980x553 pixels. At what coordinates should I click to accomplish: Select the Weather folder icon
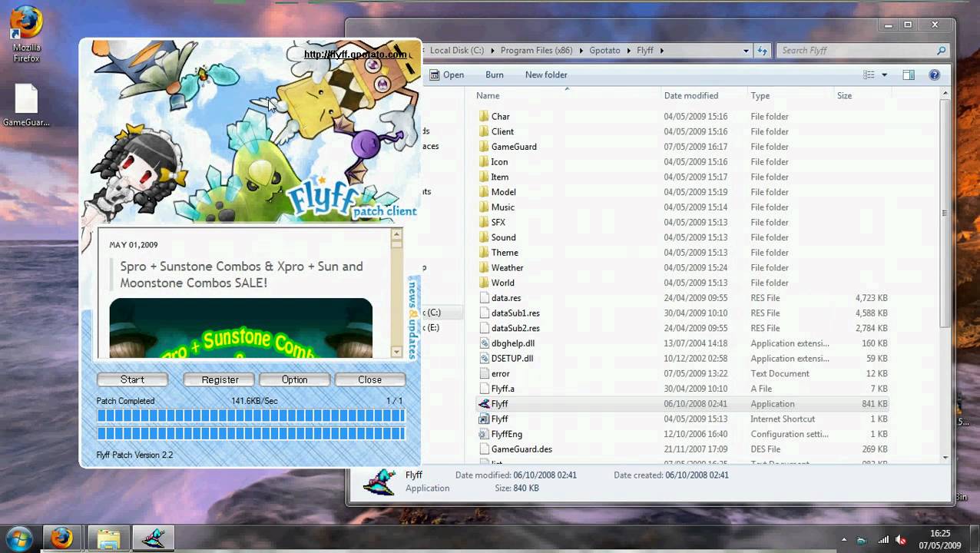tap(484, 268)
